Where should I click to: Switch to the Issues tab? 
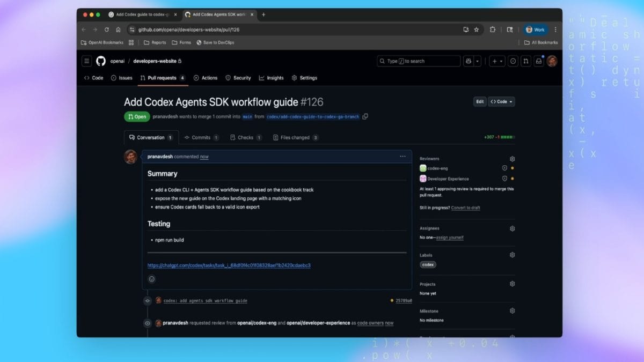(121, 78)
